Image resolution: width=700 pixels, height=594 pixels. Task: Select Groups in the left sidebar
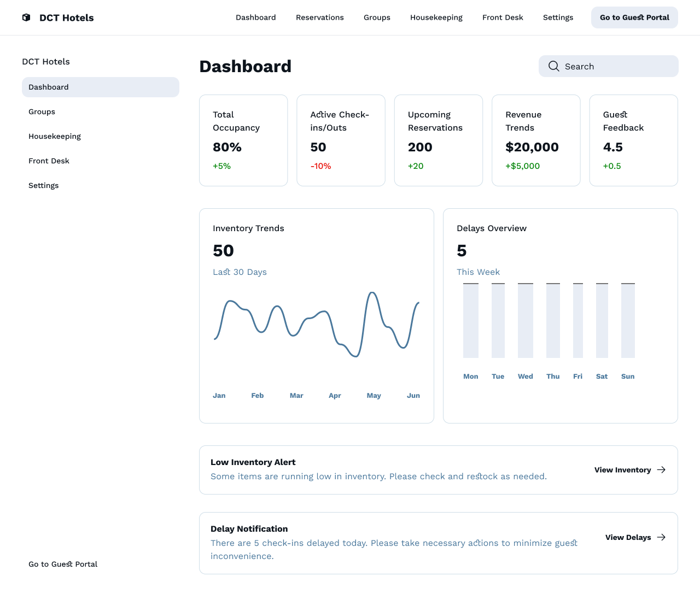click(42, 111)
